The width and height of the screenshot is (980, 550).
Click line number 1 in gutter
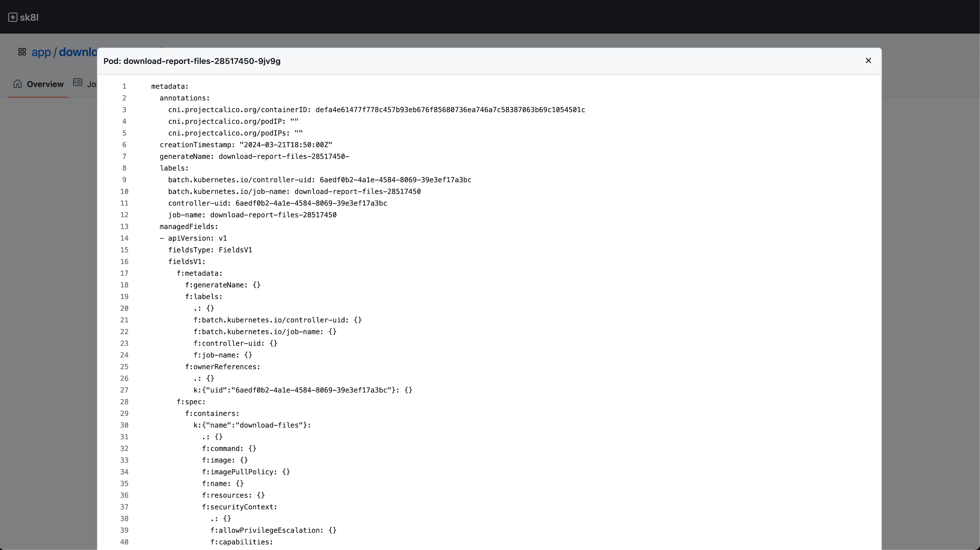click(124, 87)
